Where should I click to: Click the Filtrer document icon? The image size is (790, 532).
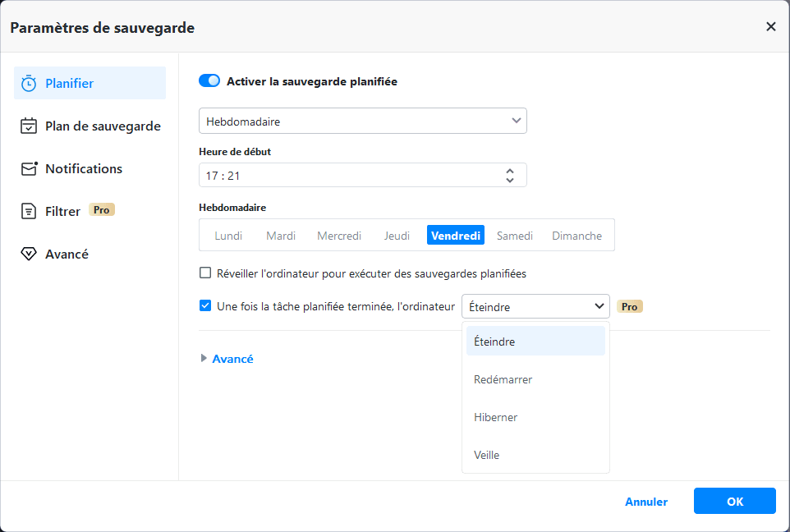(x=29, y=212)
